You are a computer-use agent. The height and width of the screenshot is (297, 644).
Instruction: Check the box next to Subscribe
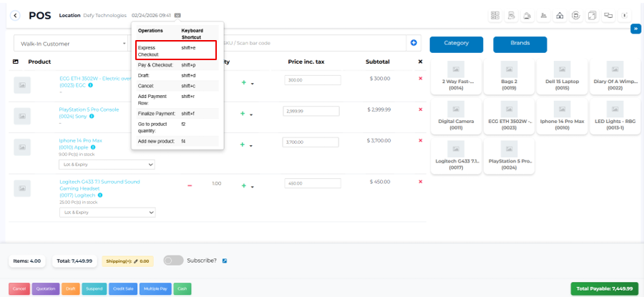point(225,261)
